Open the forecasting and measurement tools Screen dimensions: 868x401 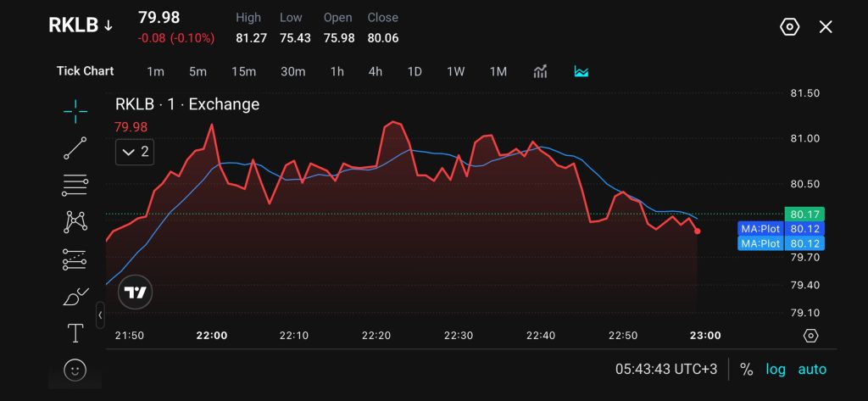[75, 259]
